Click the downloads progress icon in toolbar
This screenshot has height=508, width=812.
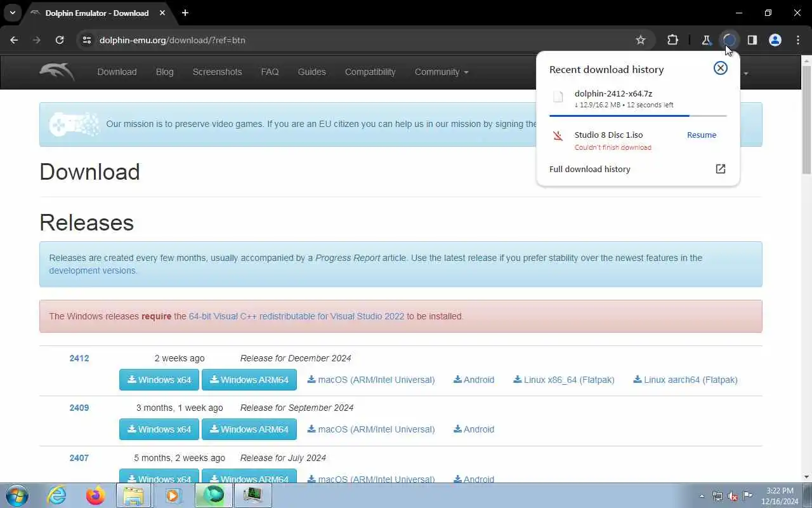[729, 40]
